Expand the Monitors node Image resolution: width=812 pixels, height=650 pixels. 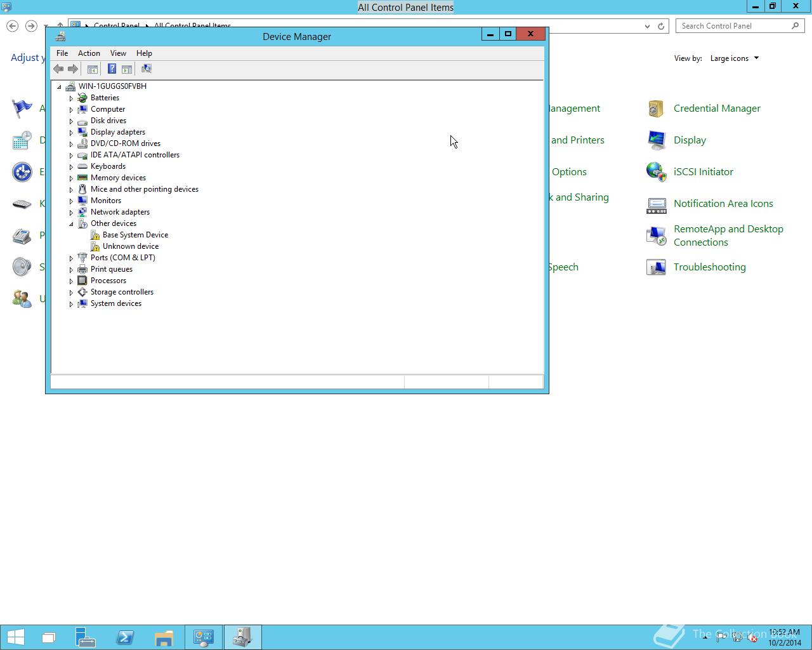click(71, 201)
